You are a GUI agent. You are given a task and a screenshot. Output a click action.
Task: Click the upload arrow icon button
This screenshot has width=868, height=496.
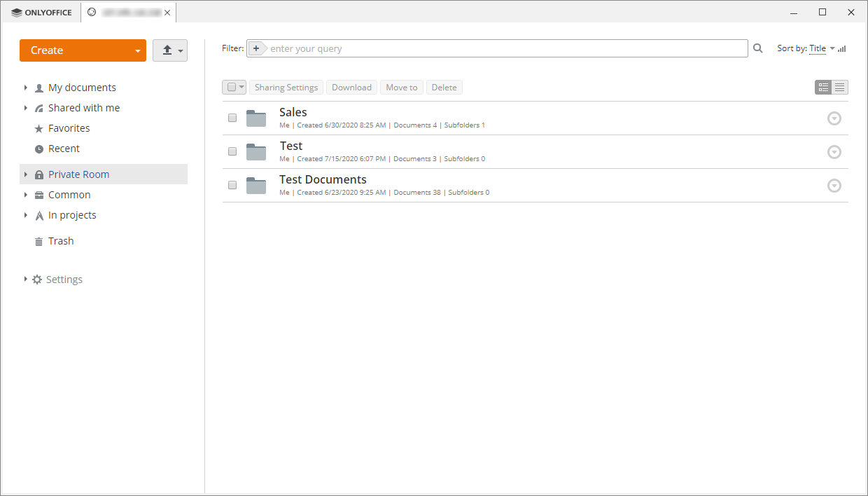coord(167,50)
